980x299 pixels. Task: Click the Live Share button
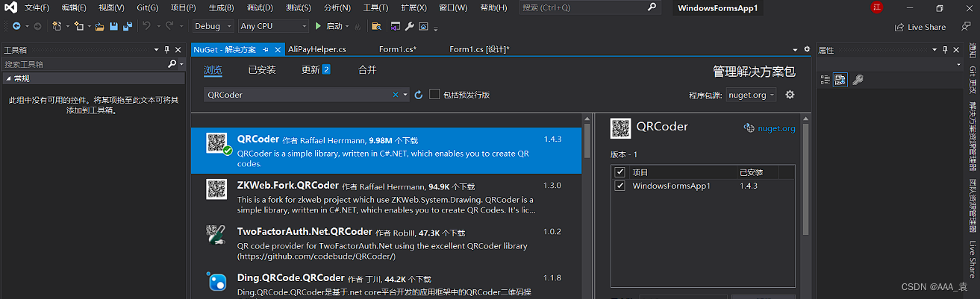click(920, 27)
